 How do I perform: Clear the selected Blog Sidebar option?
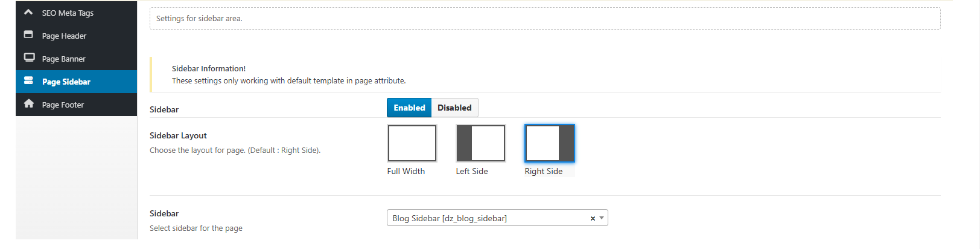[x=593, y=219]
